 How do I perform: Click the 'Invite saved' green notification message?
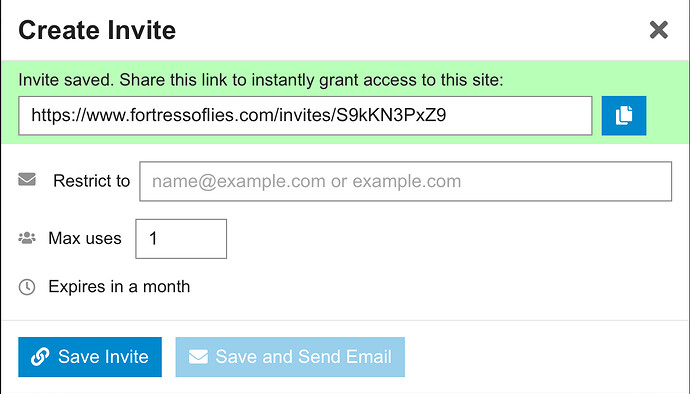point(261,80)
